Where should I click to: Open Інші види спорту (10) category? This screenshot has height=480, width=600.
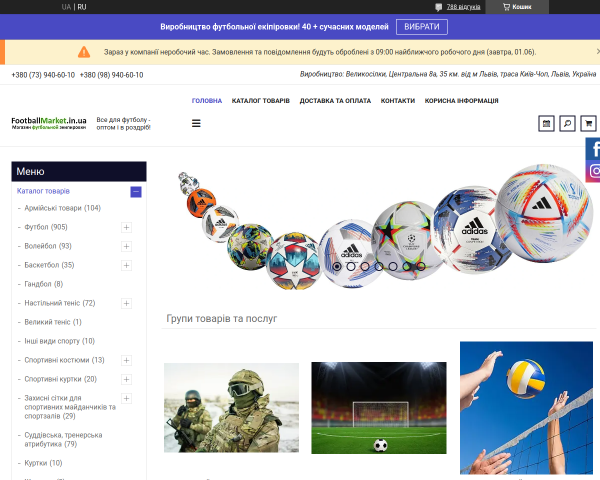click(60, 341)
